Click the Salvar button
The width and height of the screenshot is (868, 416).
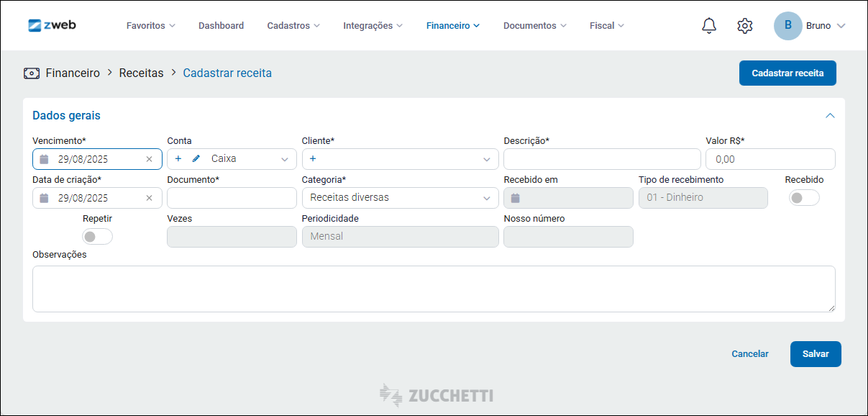coord(815,354)
